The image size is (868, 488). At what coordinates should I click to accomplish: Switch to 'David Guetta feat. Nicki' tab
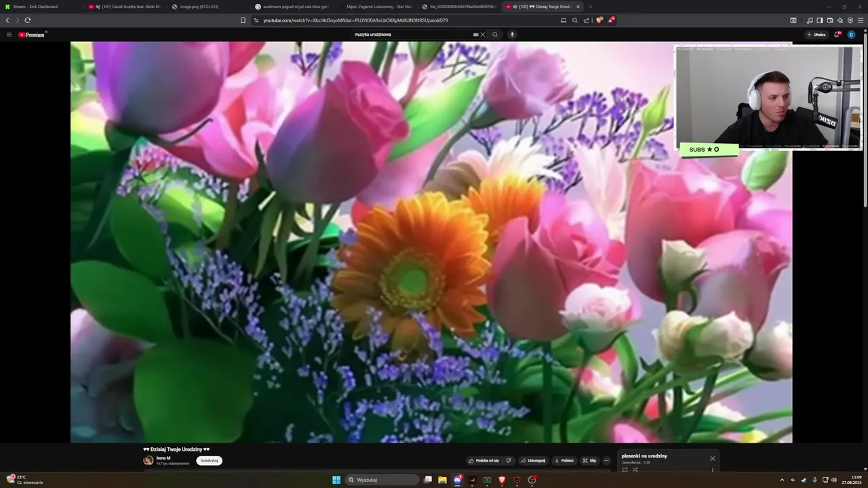(125, 6)
